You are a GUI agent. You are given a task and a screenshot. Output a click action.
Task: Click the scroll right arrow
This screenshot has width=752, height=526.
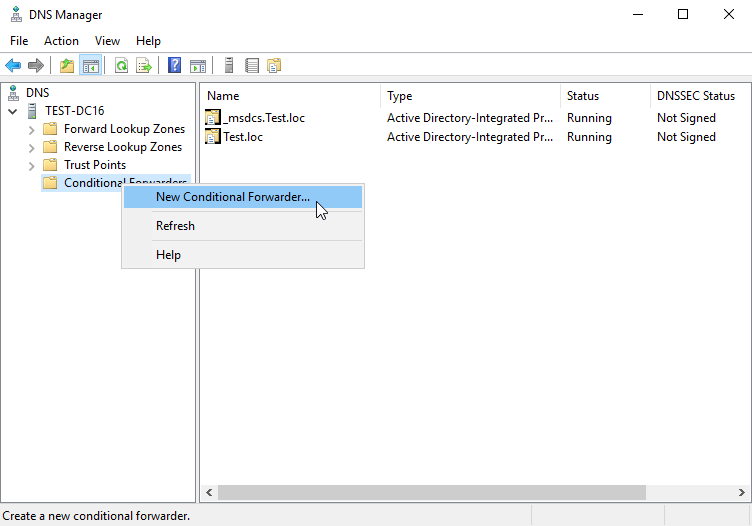click(x=741, y=492)
